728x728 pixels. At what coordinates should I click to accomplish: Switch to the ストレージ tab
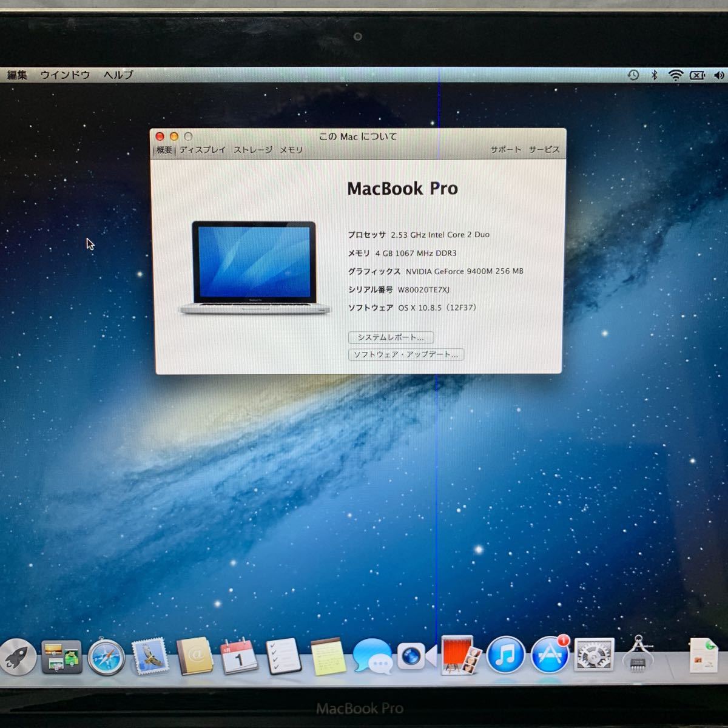coord(253,149)
